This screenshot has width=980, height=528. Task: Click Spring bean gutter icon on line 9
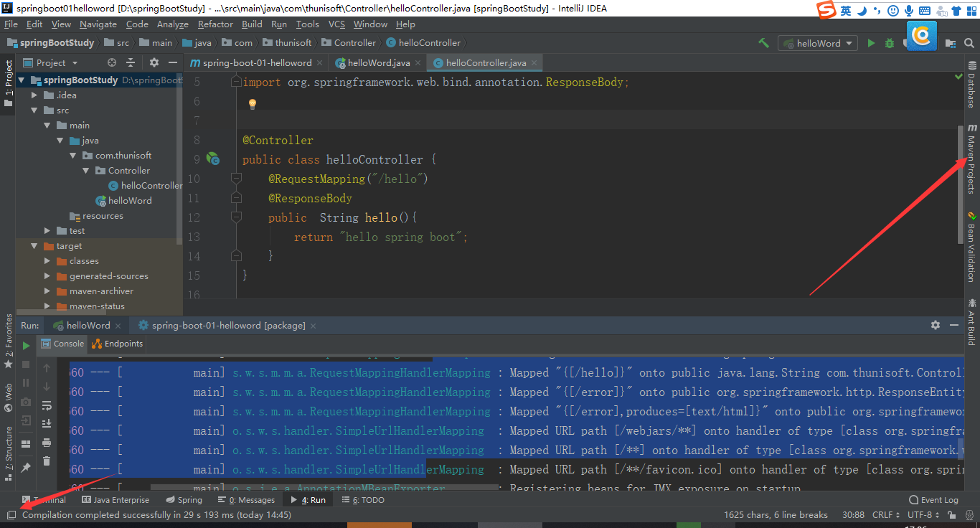212,159
